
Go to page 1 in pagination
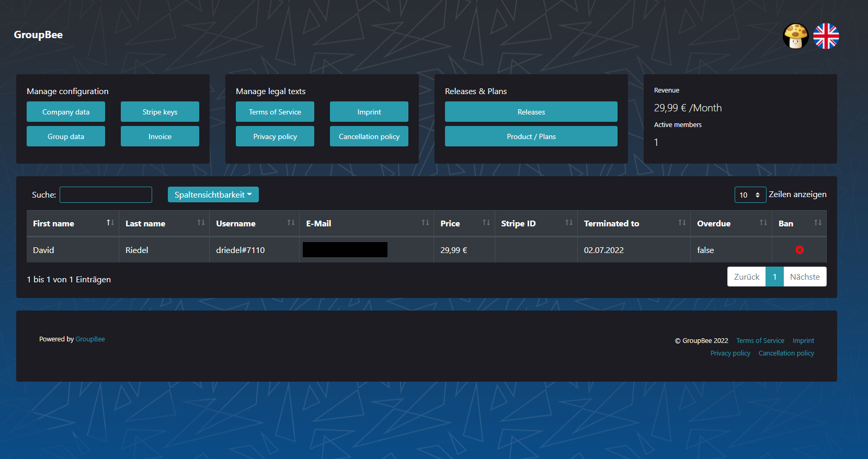[774, 277]
